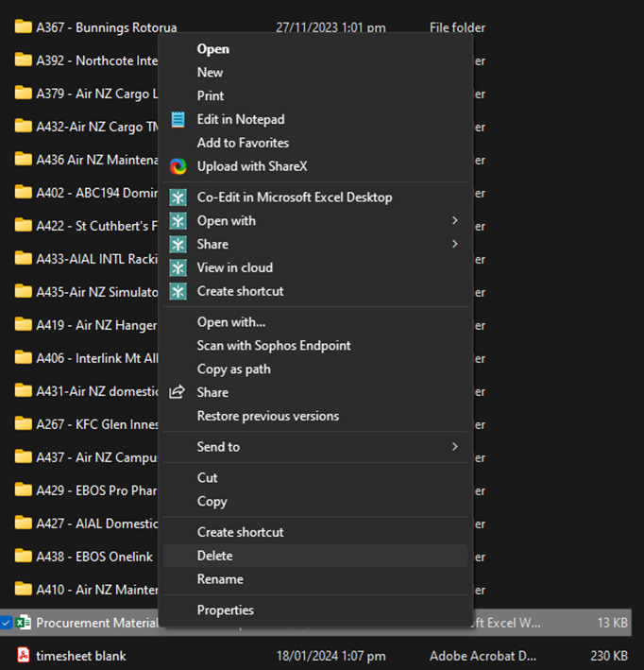Click the 27/11/2023 1:01 pm date value
Viewport: 644px width, 670px height.
coord(330,27)
